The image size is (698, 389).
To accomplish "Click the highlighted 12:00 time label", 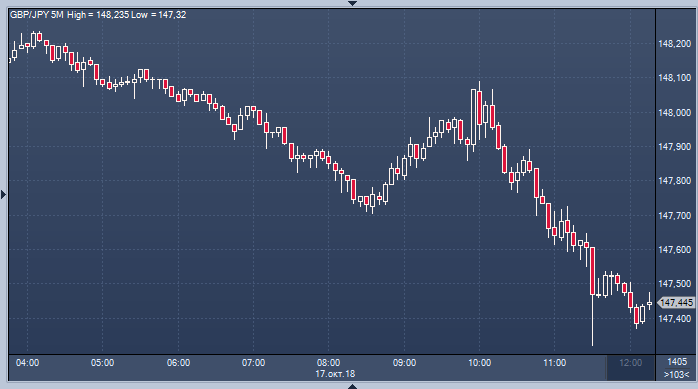I will point(631,363).
